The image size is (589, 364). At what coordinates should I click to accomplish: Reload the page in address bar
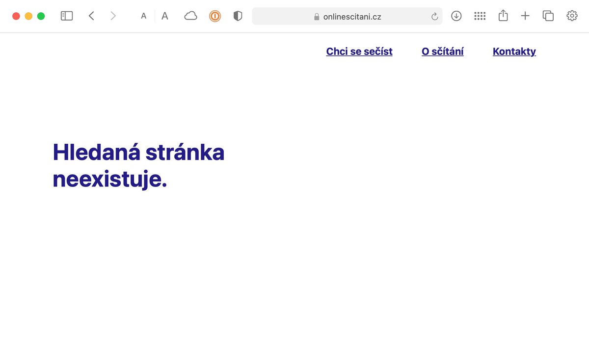(x=434, y=17)
